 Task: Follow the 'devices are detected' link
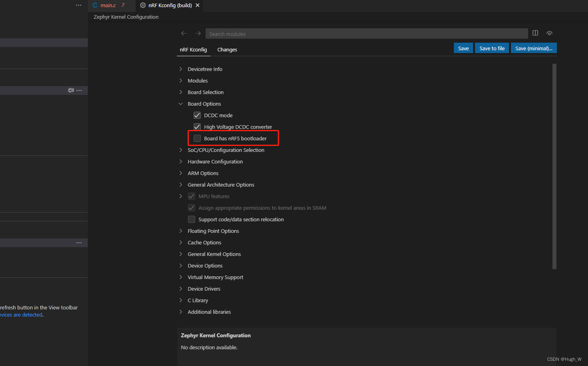(21, 315)
